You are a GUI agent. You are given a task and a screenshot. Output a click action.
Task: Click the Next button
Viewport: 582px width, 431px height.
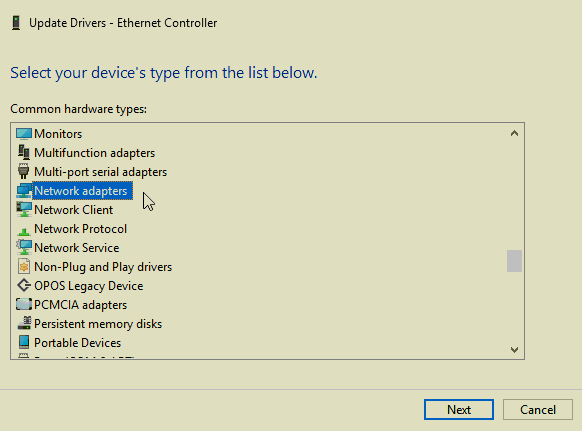(x=459, y=409)
